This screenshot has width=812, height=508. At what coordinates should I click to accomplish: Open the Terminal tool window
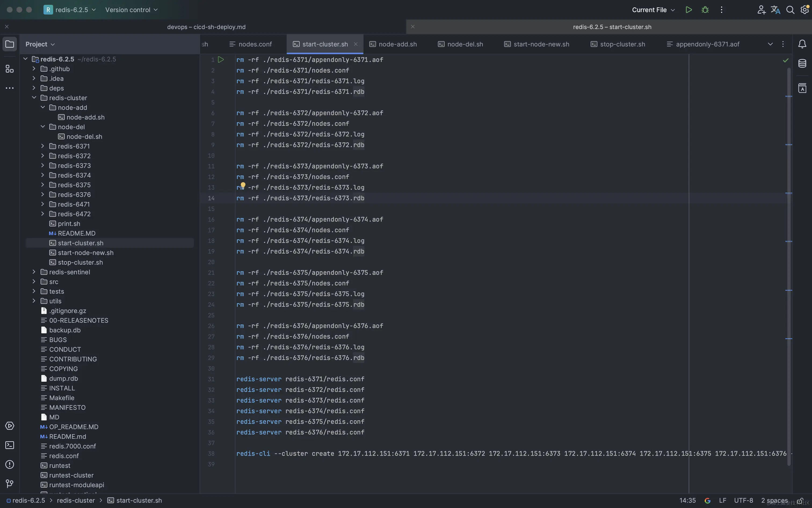(10, 445)
